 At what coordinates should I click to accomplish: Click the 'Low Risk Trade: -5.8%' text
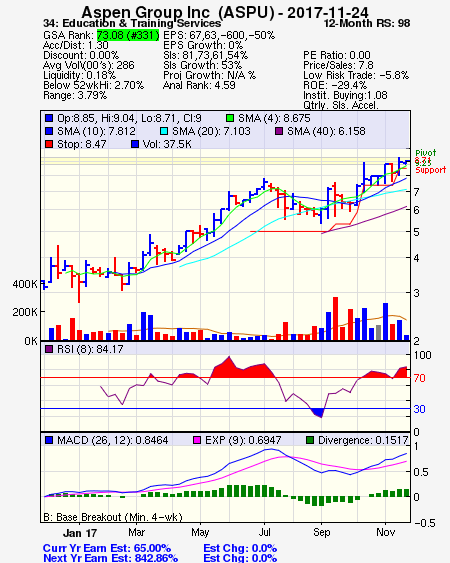click(356, 75)
